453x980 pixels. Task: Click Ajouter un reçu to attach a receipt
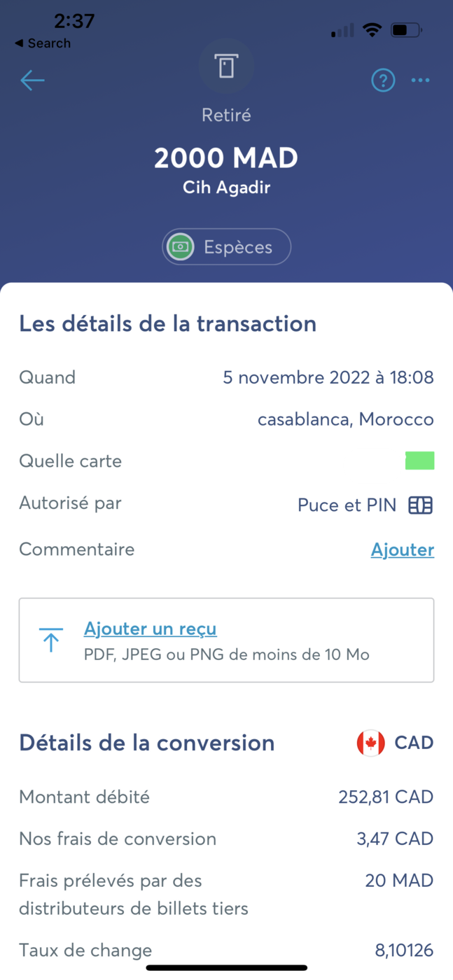click(x=150, y=629)
